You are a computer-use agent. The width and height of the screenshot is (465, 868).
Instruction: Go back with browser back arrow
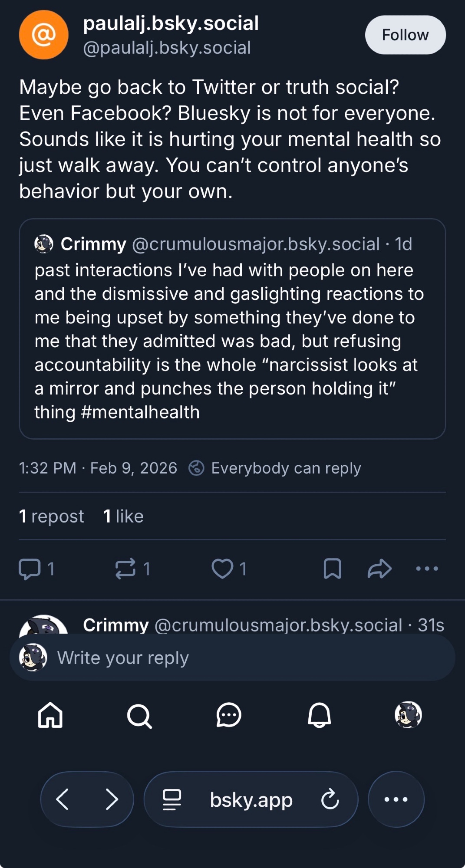tap(63, 799)
